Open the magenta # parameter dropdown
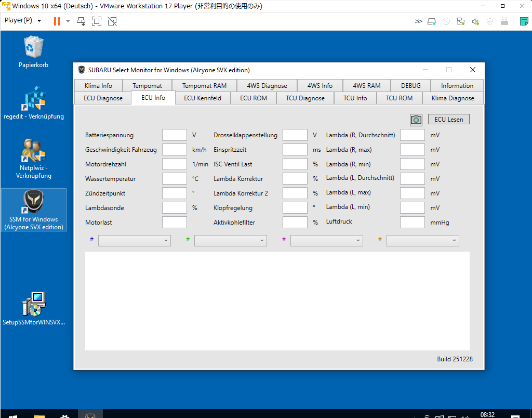532x418 pixels. (326, 240)
